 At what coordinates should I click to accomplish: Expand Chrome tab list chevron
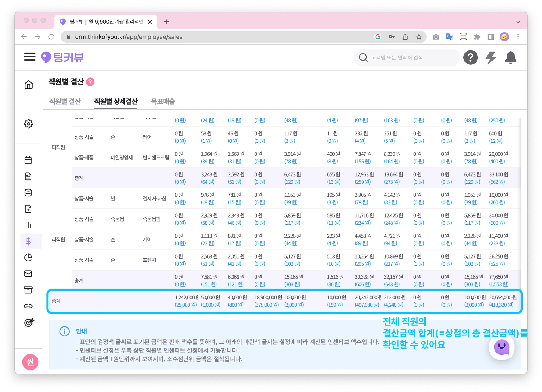(518, 22)
